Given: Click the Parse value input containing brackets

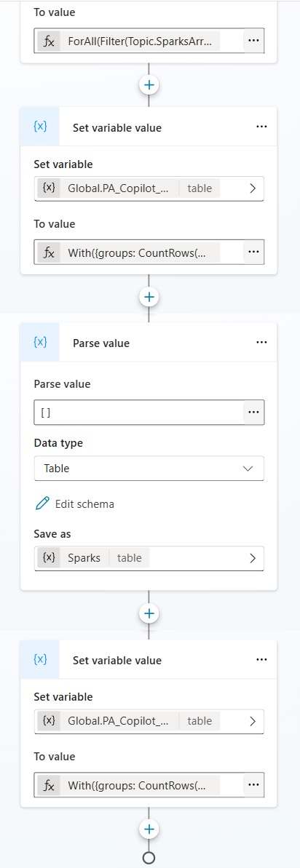Looking at the screenshot, I should click(x=138, y=413).
